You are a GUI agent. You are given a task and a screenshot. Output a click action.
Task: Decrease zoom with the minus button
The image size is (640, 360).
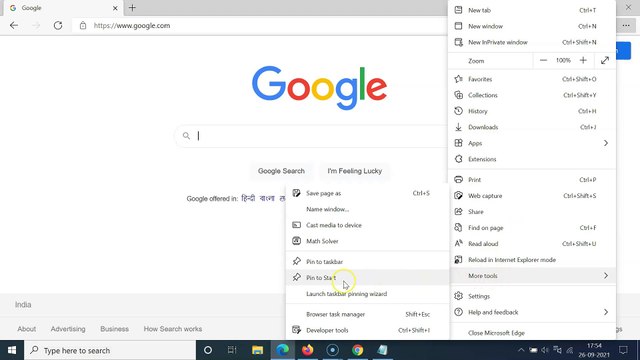coord(543,60)
